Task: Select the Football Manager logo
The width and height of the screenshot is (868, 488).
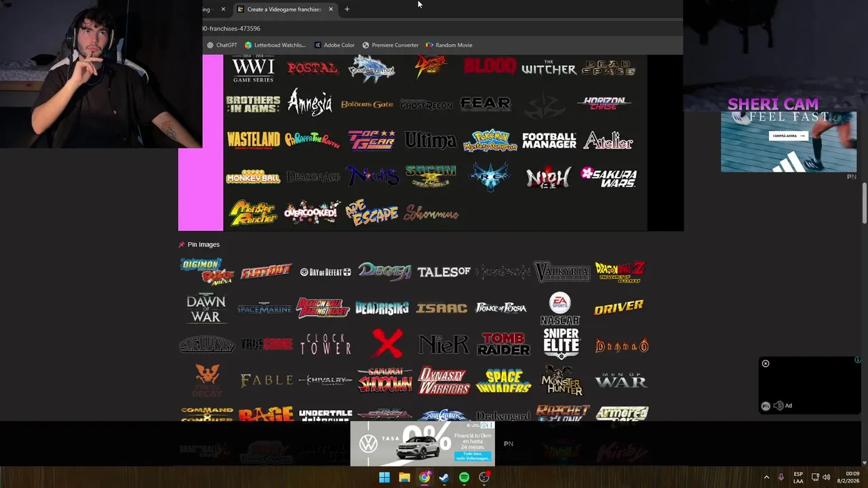Action: click(549, 140)
